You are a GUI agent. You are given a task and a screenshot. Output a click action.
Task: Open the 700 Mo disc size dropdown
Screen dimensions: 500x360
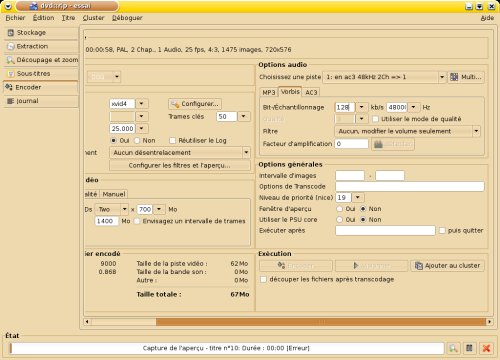tap(159, 209)
